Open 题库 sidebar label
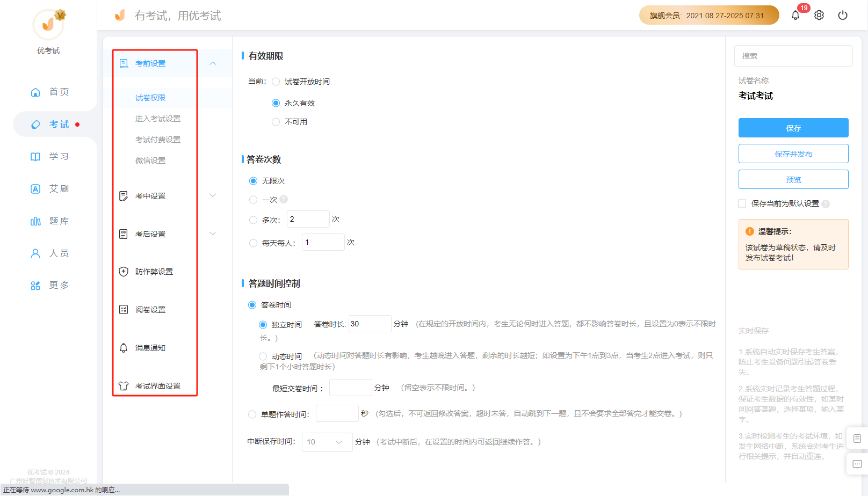The width and height of the screenshot is (868, 496). click(x=59, y=221)
